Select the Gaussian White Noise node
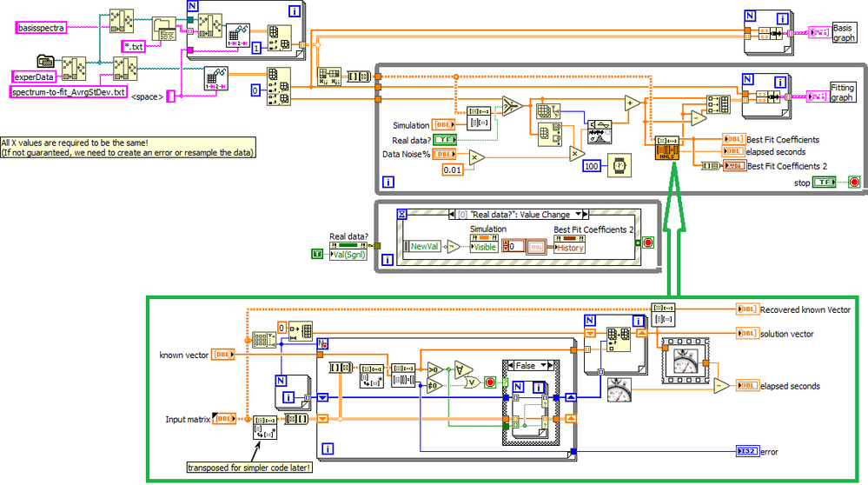The height and width of the screenshot is (485, 868). click(600, 132)
